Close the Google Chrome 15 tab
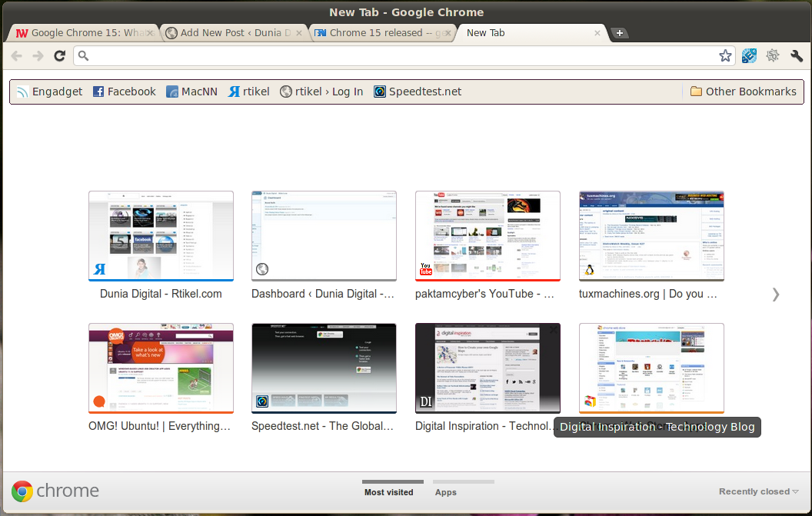 click(150, 33)
